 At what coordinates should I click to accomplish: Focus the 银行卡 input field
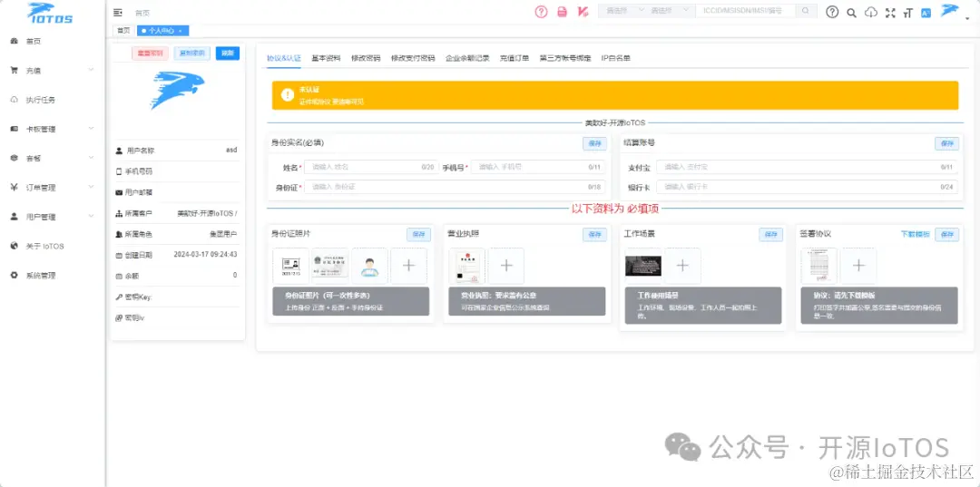(807, 187)
